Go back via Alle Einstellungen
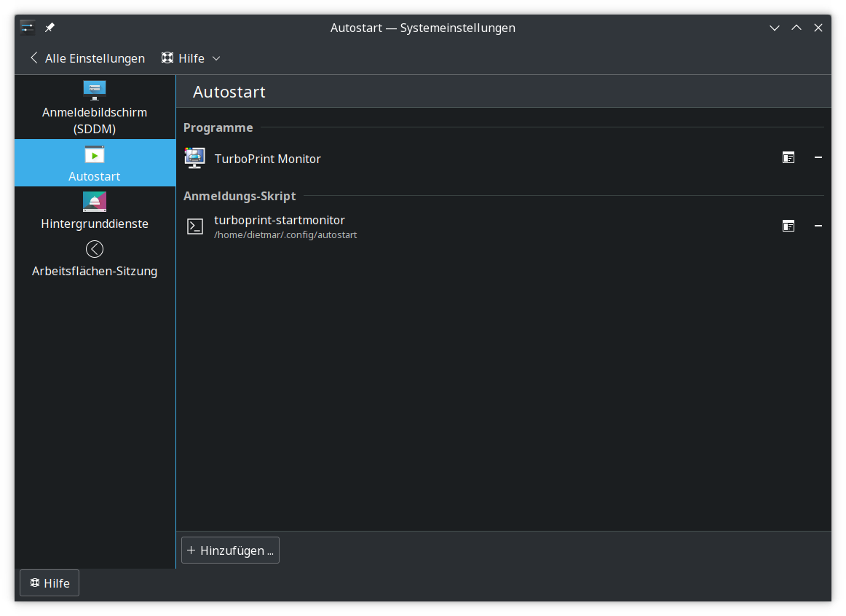 click(86, 58)
